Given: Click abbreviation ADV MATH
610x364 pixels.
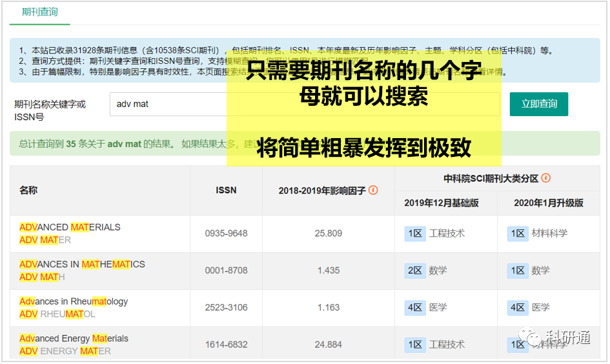Looking at the screenshot, I should 42,277.
